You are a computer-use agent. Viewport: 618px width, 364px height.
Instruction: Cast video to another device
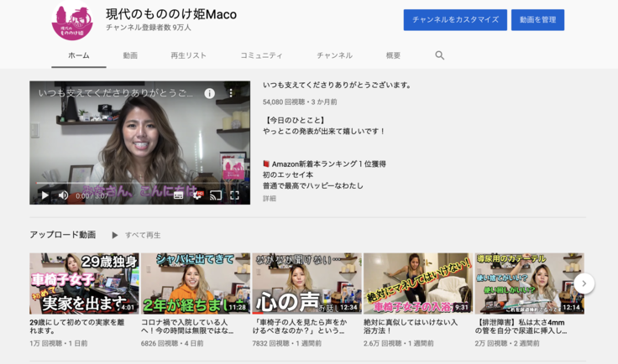tap(216, 195)
